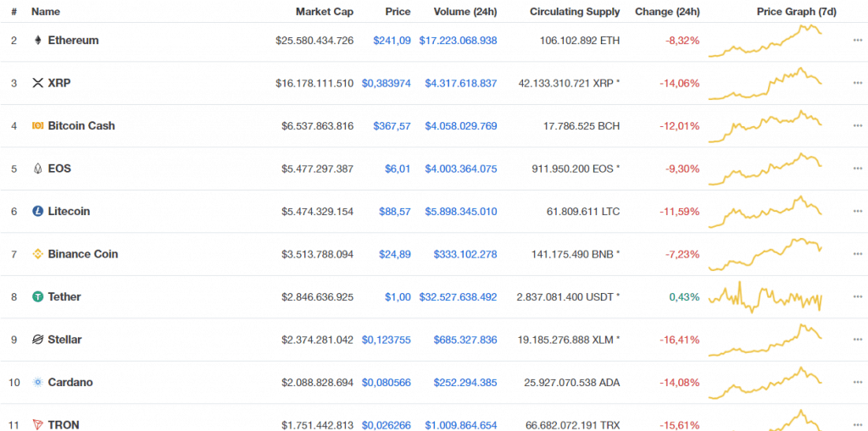Click the Price Graph (7d) header
The width and height of the screenshot is (868, 431).
[x=797, y=12]
